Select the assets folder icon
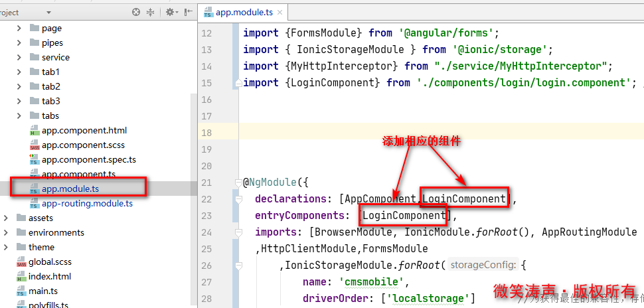644x308 pixels. click(x=21, y=218)
